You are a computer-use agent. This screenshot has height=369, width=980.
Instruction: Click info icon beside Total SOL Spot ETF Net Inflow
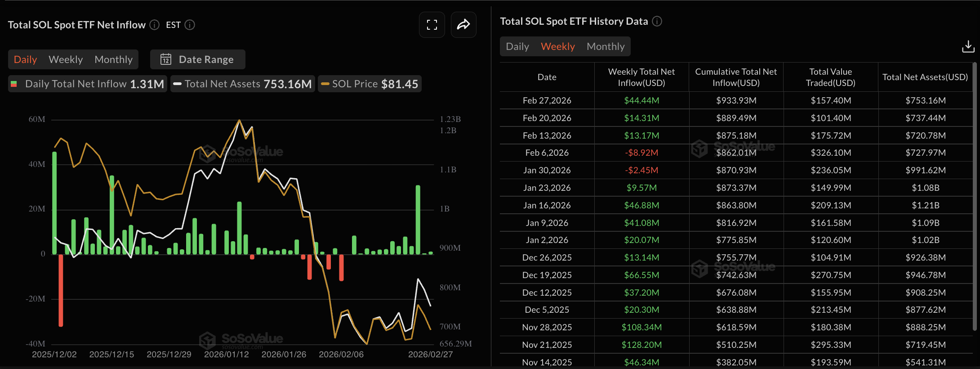click(155, 25)
